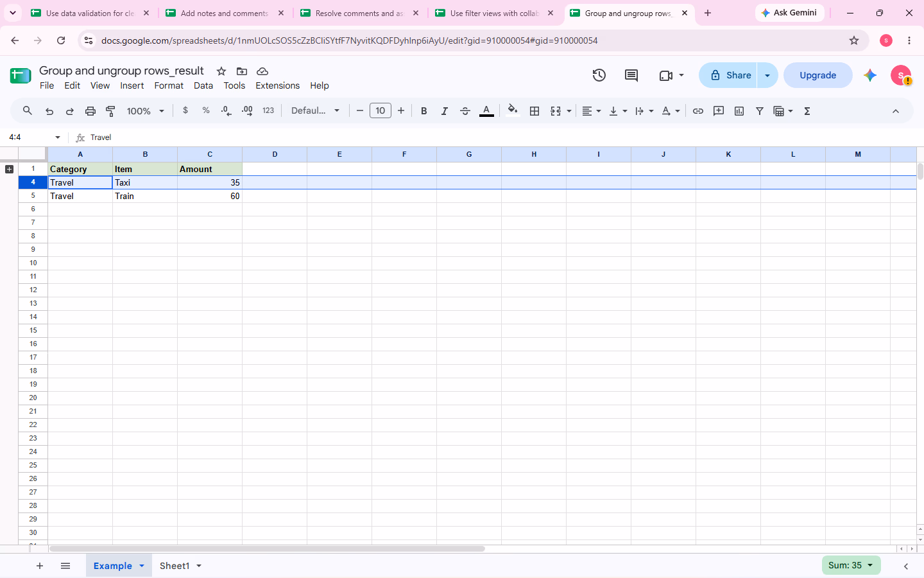Viewport: 924px width, 578px height.
Task: Increase decimal places
Action: [247, 110]
